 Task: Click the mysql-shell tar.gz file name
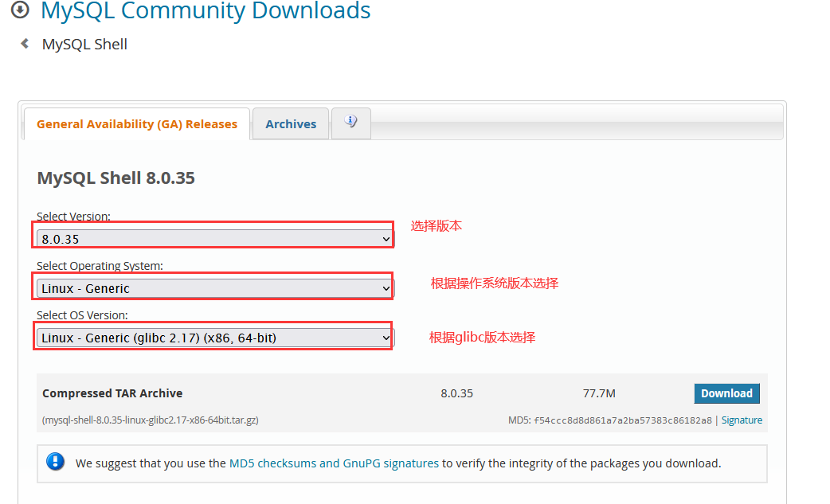[x=151, y=420]
